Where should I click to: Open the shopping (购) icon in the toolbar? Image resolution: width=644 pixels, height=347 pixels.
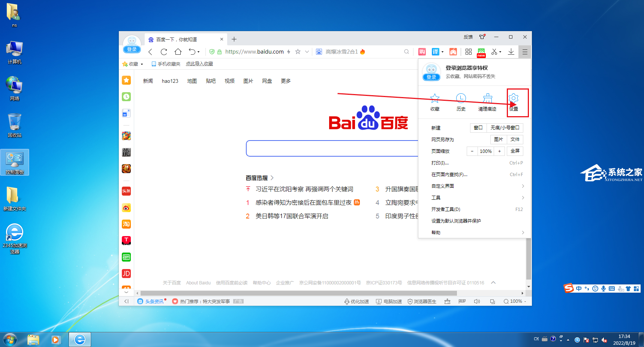point(422,52)
